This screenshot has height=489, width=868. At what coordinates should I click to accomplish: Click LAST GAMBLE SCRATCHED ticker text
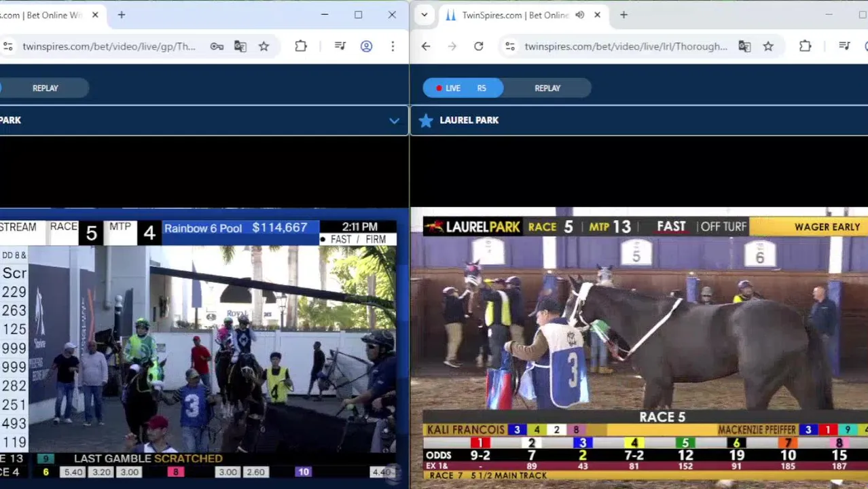tap(148, 458)
